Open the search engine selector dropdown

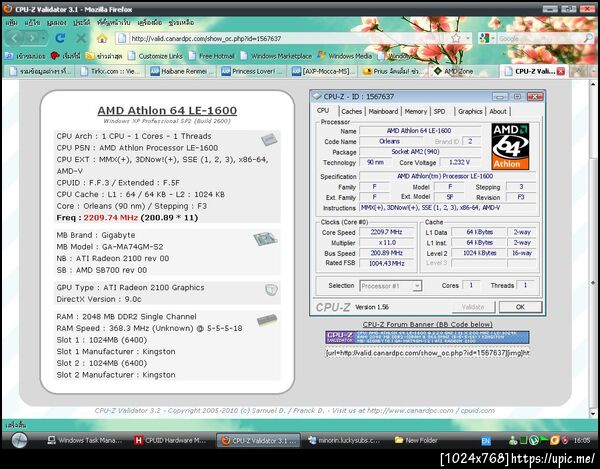(487, 38)
